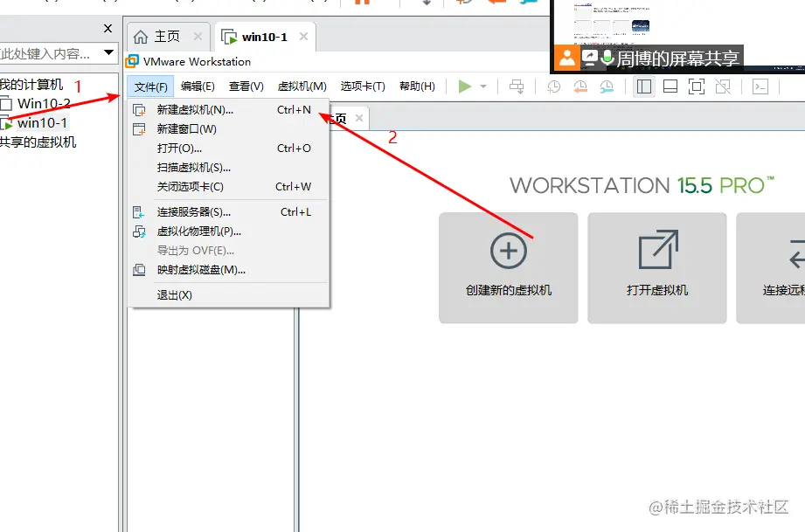The image size is (805, 532).
Task: Select 打开(O)... in the file menu
Action: (228, 149)
